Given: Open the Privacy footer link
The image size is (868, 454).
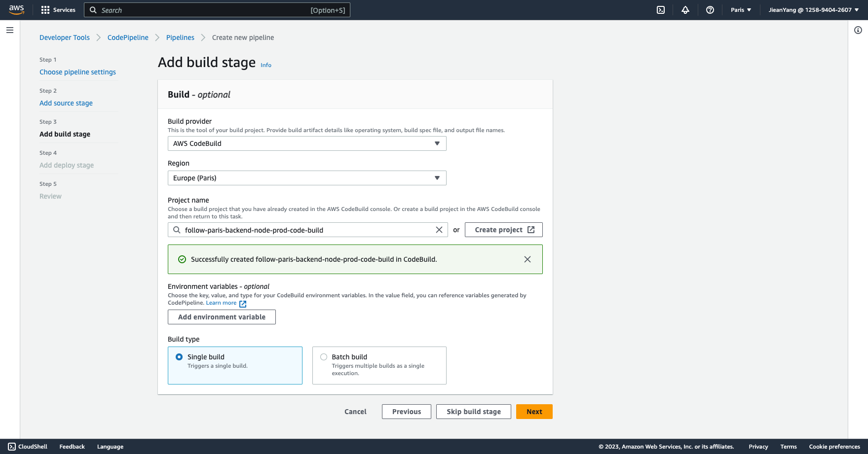Looking at the screenshot, I should coord(758,447).
